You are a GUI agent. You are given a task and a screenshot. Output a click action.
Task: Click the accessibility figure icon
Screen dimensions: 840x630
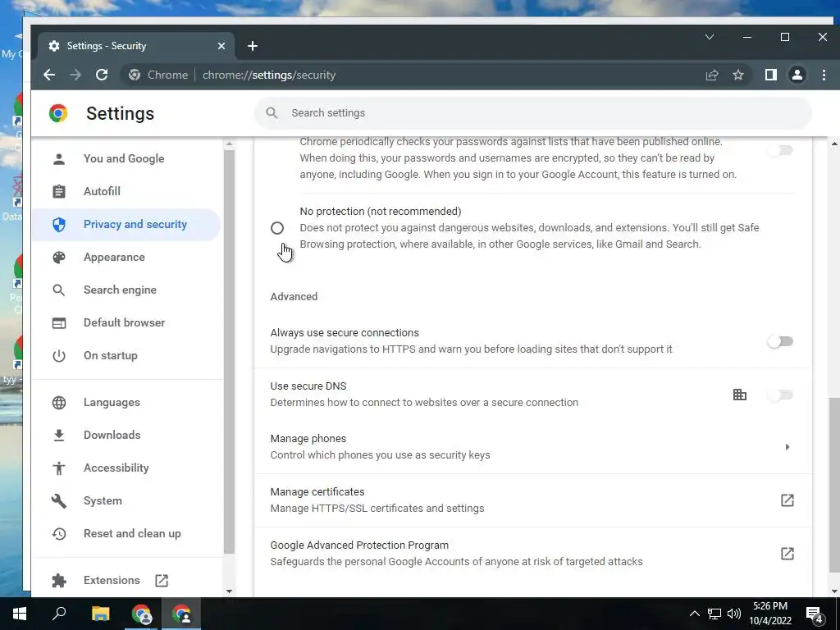point(59,468)
